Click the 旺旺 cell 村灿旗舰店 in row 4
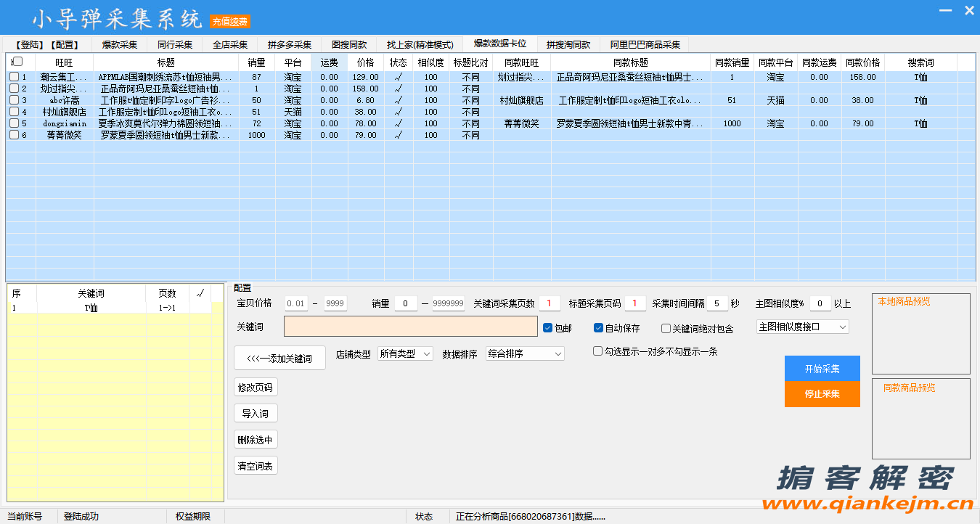 click(x=65, y=112)
